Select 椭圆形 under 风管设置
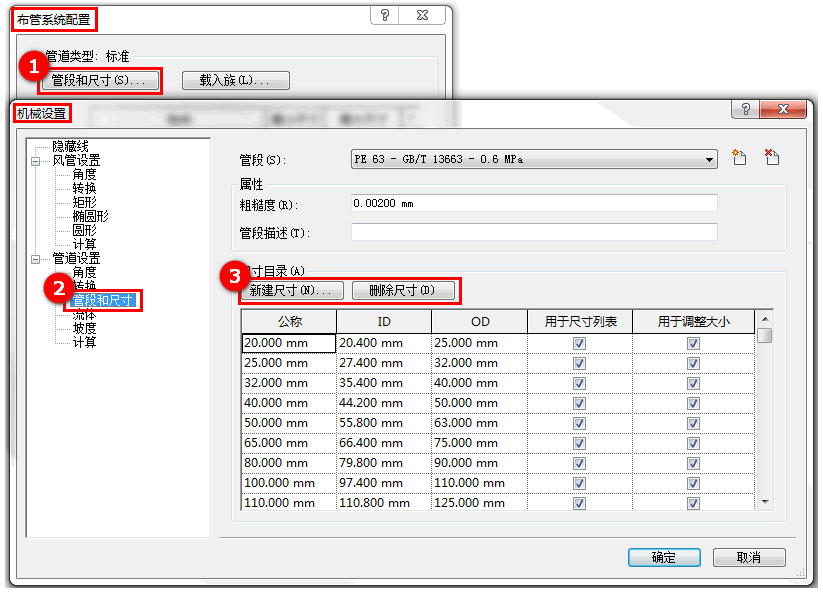Viewport: 823px width, 592px height. 90,216
